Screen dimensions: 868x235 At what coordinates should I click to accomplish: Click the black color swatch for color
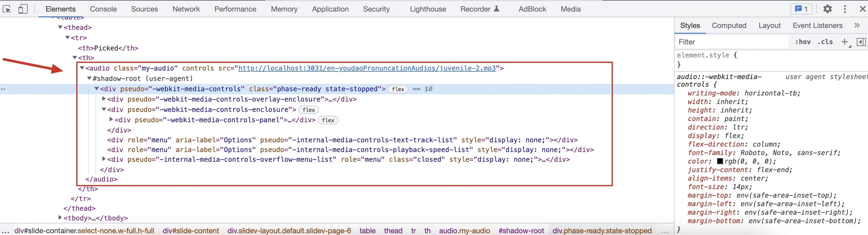[x=720, y=161]
